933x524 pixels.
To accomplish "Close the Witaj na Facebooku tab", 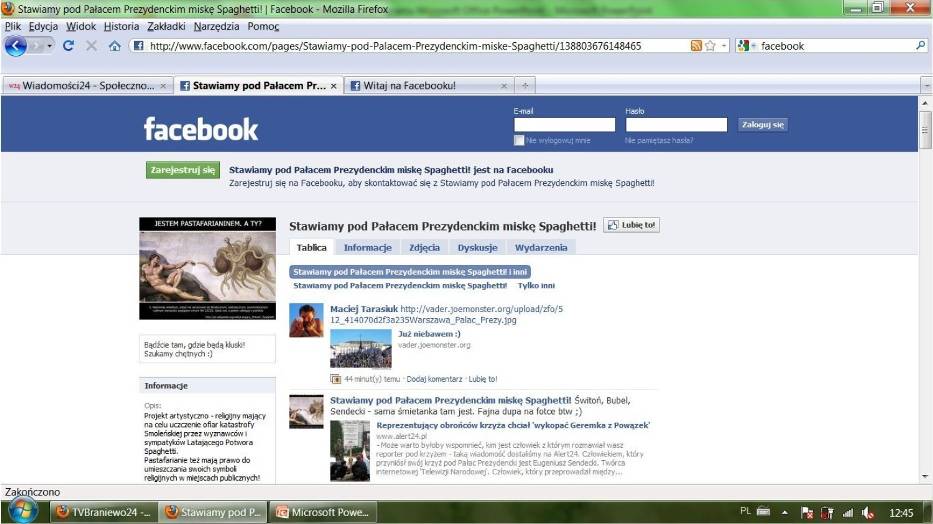I will [504, 86].
